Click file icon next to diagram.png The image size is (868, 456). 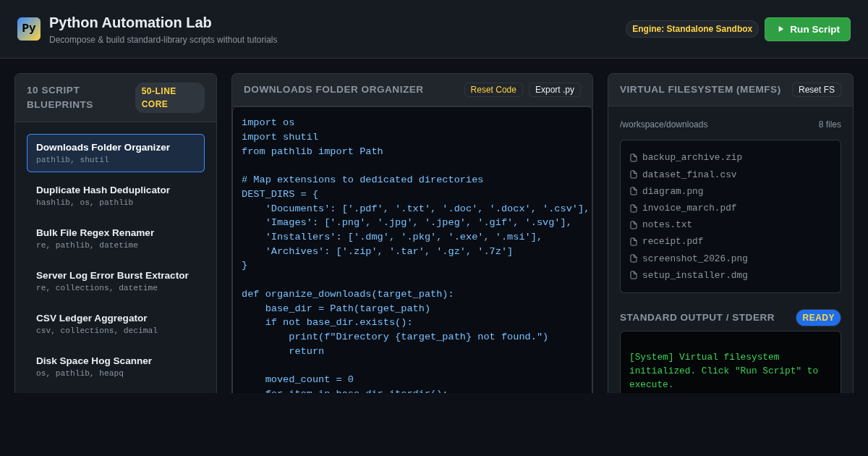(634, 191)
